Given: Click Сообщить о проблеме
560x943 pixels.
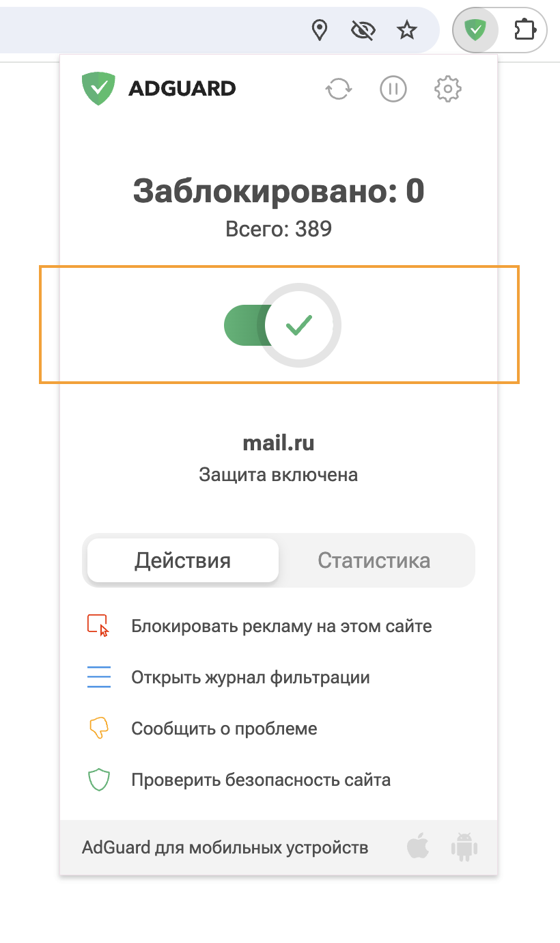Looking at the screenshot, I should [224, 728].
